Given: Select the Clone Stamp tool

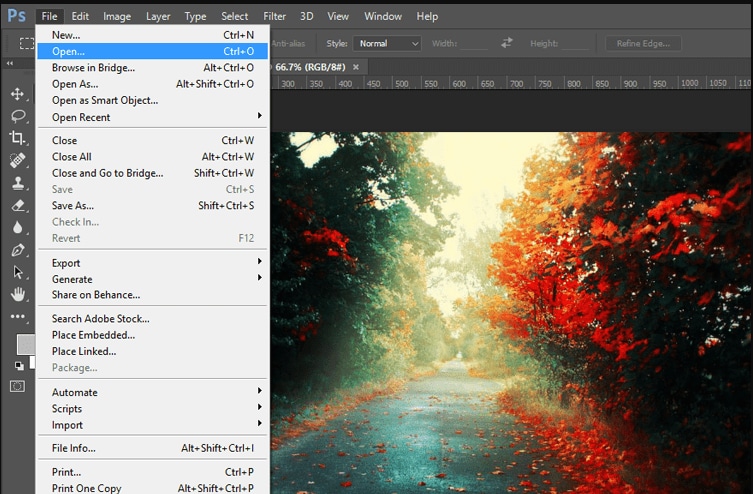Looking at the screenshot, I should point(18,182).
